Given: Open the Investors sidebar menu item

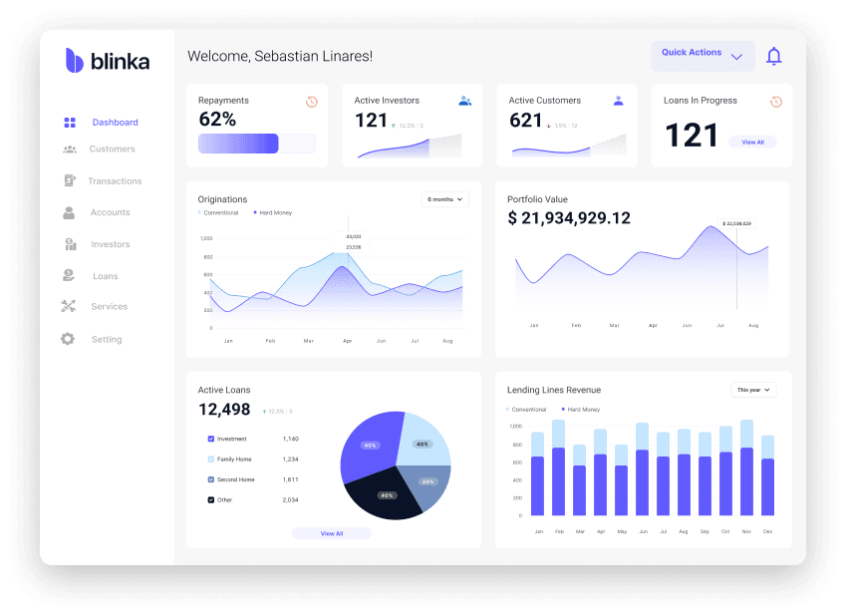Looking at the screenshot, I should pyautogui.click(x=110, y=244).
